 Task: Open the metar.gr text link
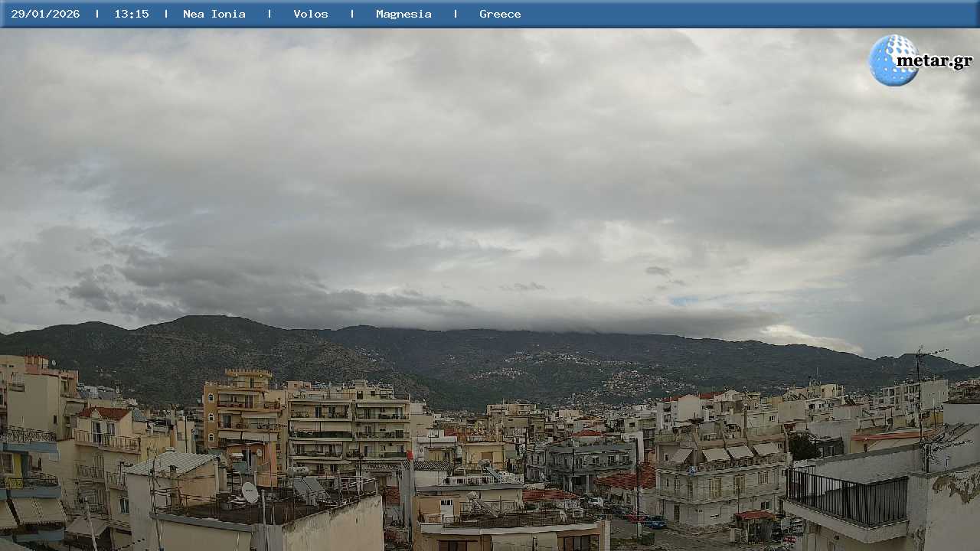coord(934,61)
